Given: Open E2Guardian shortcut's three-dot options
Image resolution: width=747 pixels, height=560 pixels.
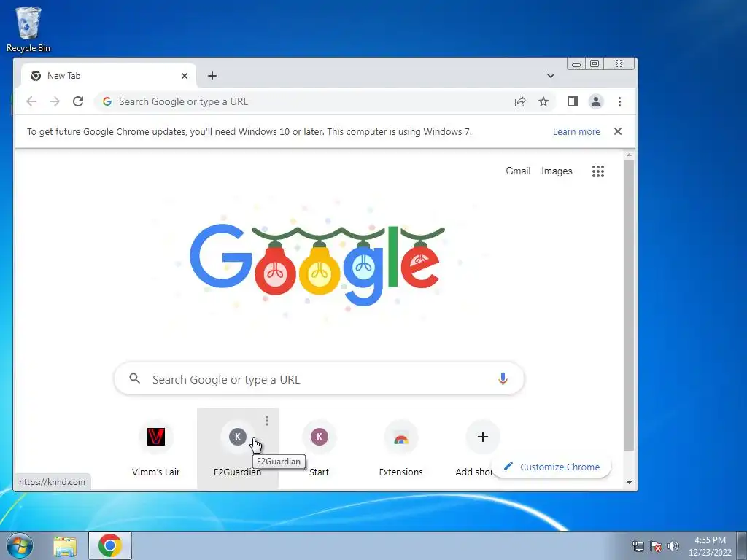Looking at the screenshot, I should pos(267,421).
